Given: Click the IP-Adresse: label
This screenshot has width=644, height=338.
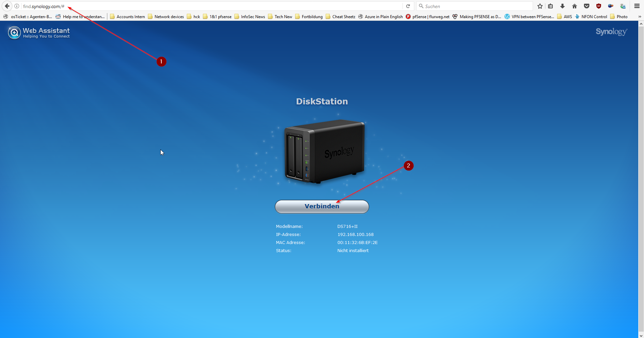Looking at the screenshot, I should tap(288, 235).
